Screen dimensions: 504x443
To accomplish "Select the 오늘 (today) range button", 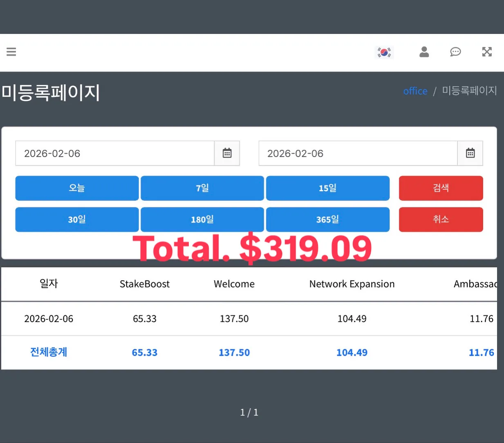I will 77,188.
